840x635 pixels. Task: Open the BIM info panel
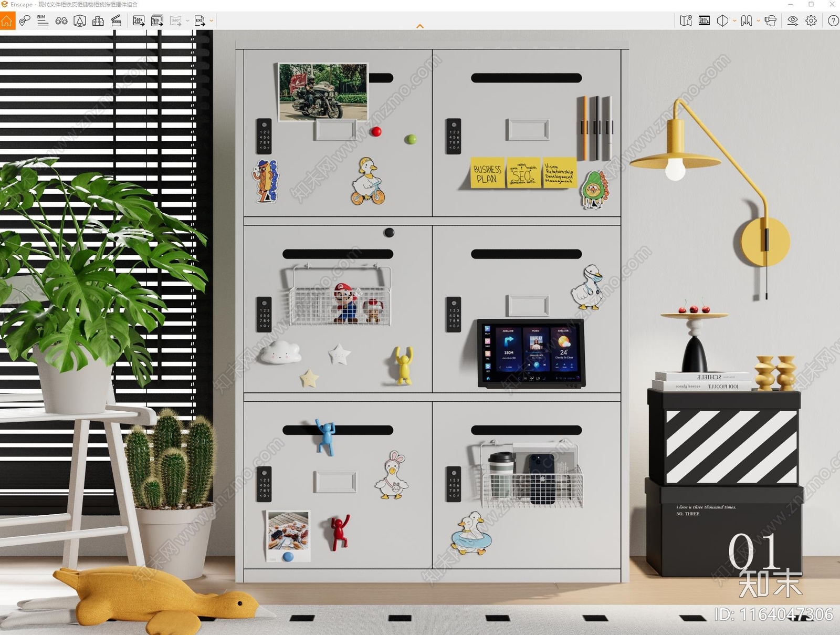pyautogui.click(x=43, y=21)
